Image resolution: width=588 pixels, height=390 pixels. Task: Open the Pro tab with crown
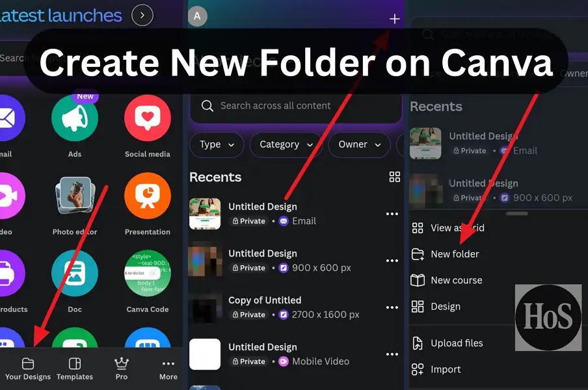(122, 369)
